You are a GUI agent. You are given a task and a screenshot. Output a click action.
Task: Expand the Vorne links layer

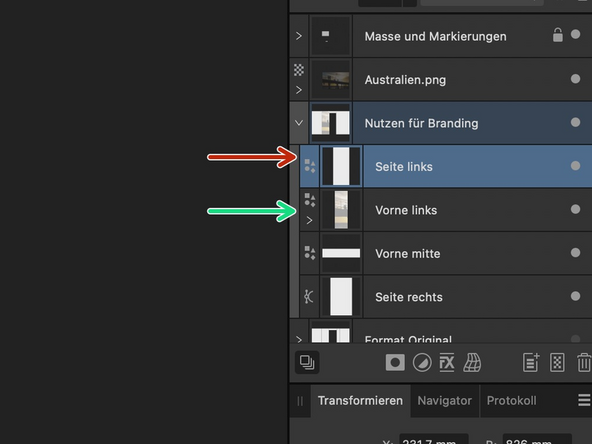coord(309,220)
